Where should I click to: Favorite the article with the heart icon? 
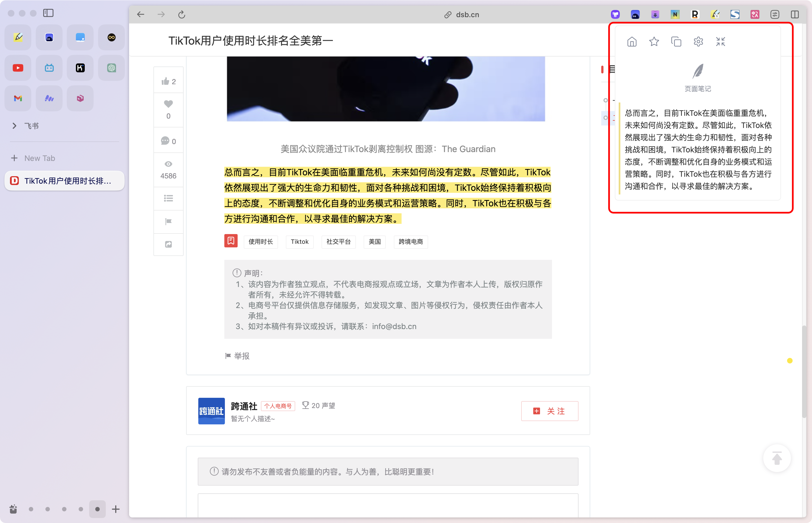(168, 109)
